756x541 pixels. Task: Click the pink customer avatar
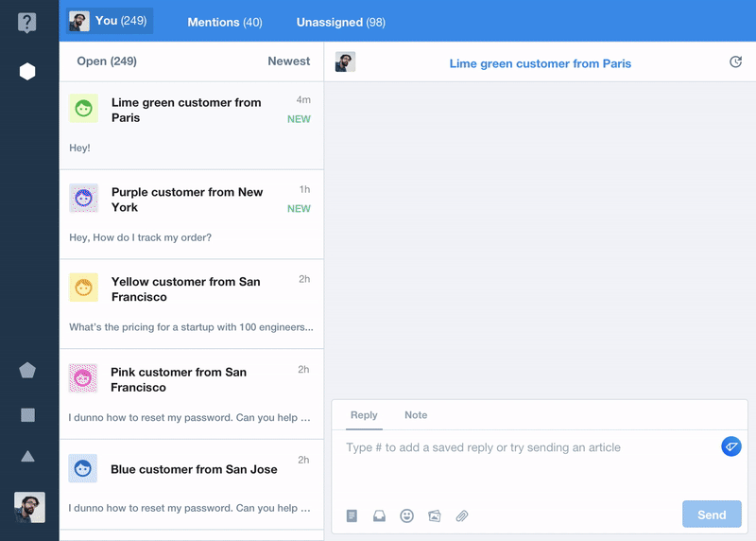[x=83, y=378]
